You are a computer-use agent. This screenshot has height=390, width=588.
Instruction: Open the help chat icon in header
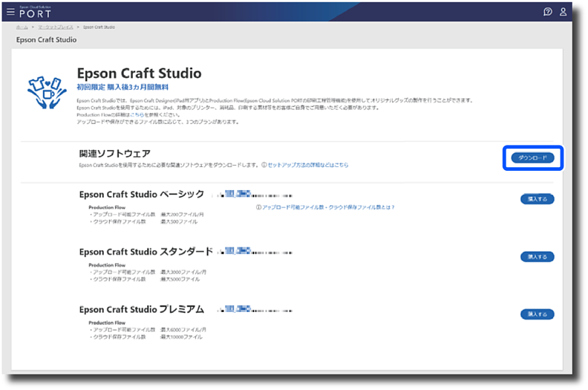548,12
